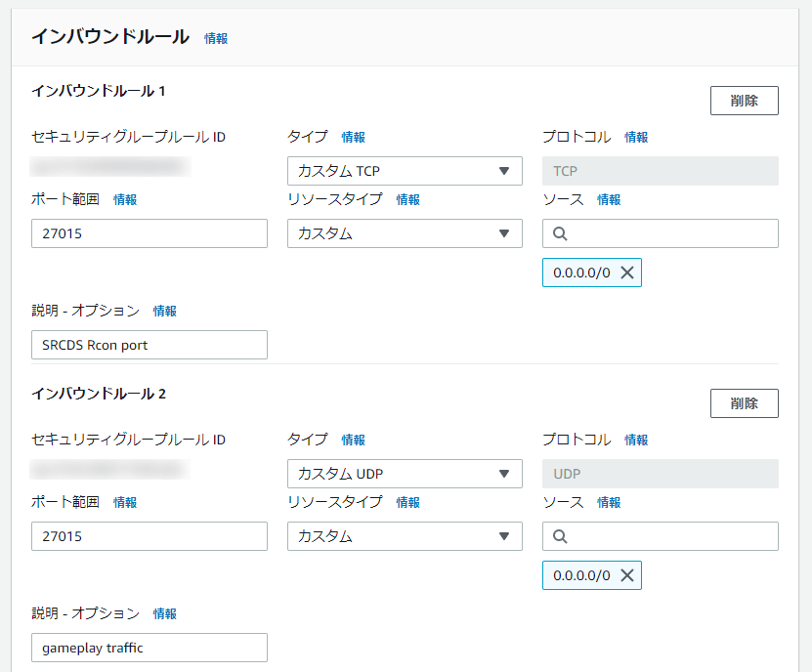Click the rule 1 port range field

[150, 233]
